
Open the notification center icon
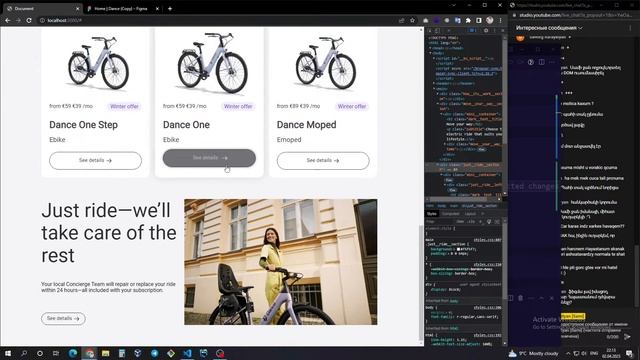point(630,353)
